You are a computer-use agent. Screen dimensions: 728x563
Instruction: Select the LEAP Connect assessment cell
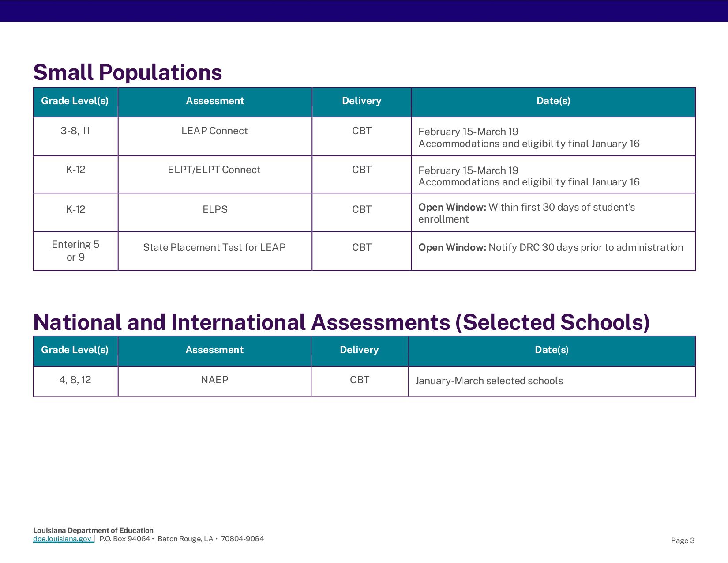coord(214,131)
